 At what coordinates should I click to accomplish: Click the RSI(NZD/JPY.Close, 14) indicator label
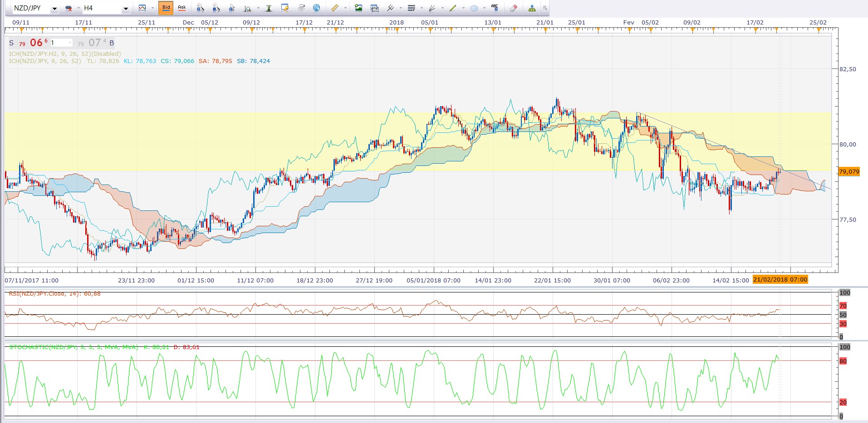click(55, 294)
